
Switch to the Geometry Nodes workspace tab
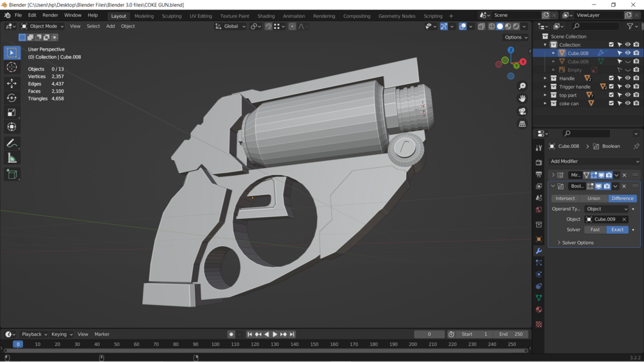click(397, 16)
